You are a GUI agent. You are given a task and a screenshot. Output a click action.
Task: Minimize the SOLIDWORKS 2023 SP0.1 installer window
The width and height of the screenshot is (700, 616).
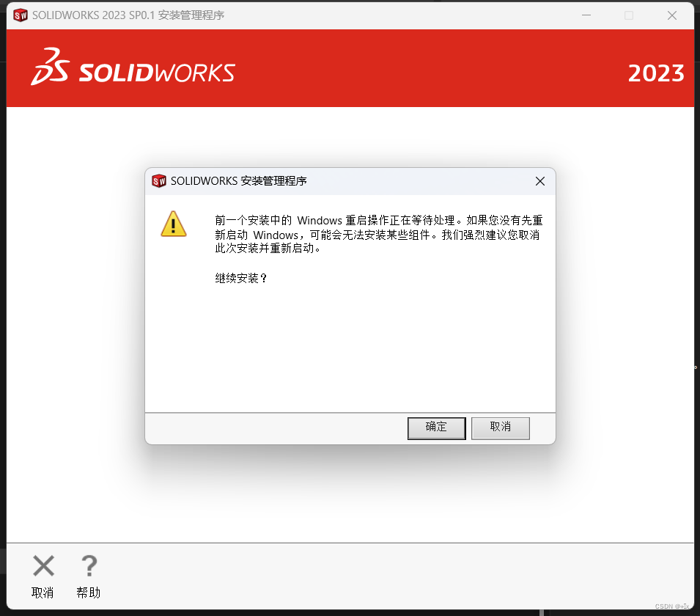tap(586, 15)
